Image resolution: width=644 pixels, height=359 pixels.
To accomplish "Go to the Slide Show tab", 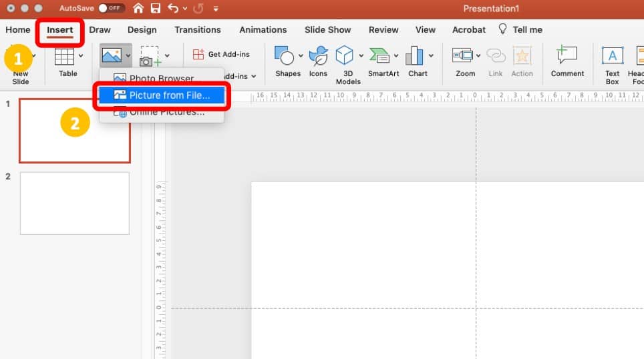I will pos(327,29).
